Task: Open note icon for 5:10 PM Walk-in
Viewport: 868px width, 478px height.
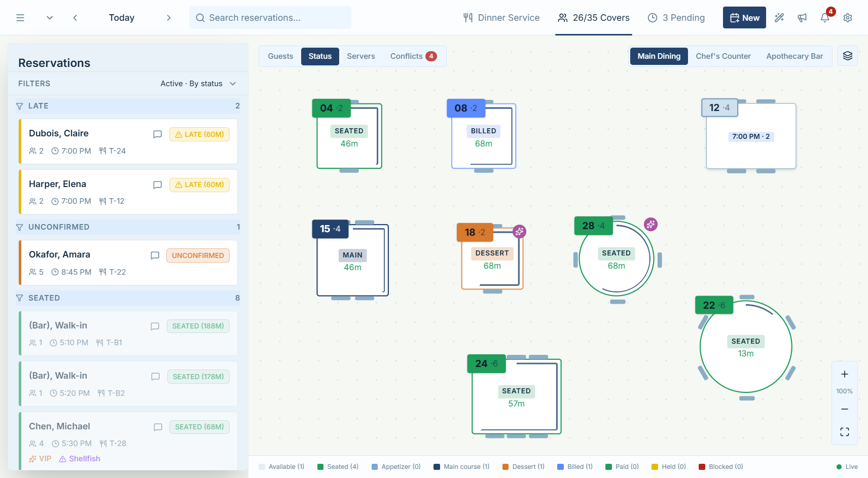Action: point(155,326)
